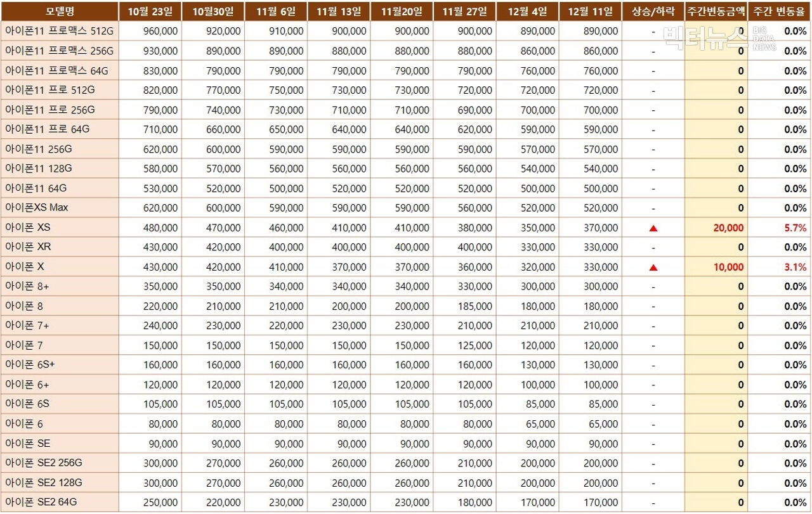This screenshot has height=514, width=812.
Task: Click the 250,000 price for SE2 64G
Action: pyautogui.click(x=150, y=503)
